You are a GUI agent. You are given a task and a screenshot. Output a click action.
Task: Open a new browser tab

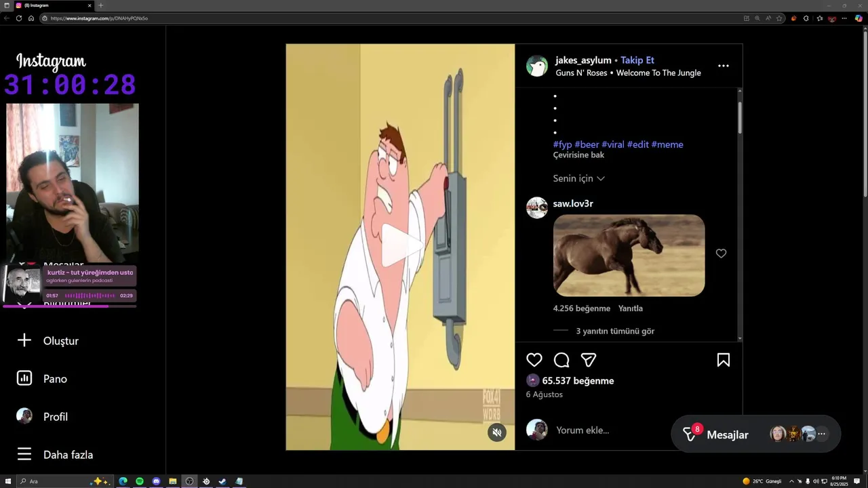click(x=101, y=5)
